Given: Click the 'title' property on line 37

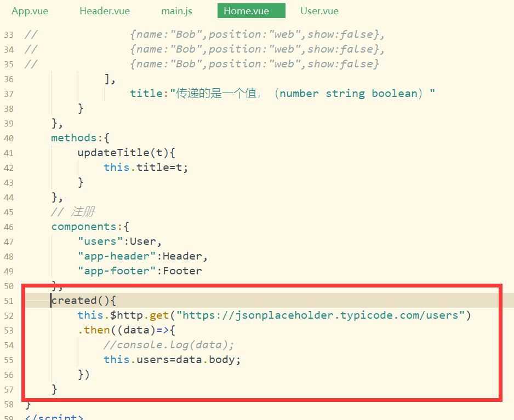Looking at the screenshot, I should pos(146,94).
